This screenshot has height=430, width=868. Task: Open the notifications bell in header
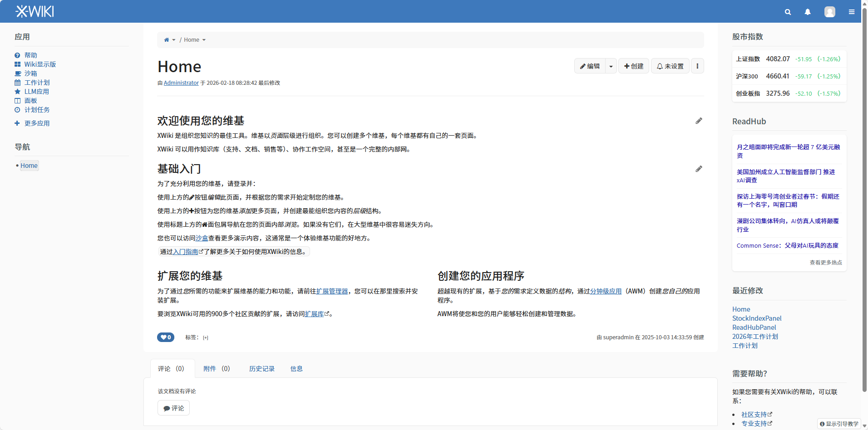[x=808, y=12]
